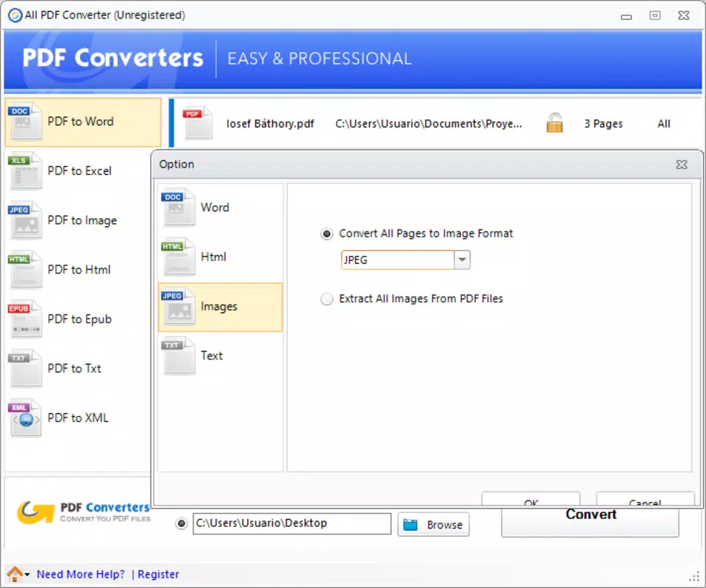Viewport: 706px width, 588px height.
Task: Click the DOC icon in the Option dialog
Action: (x=178, y=207)
